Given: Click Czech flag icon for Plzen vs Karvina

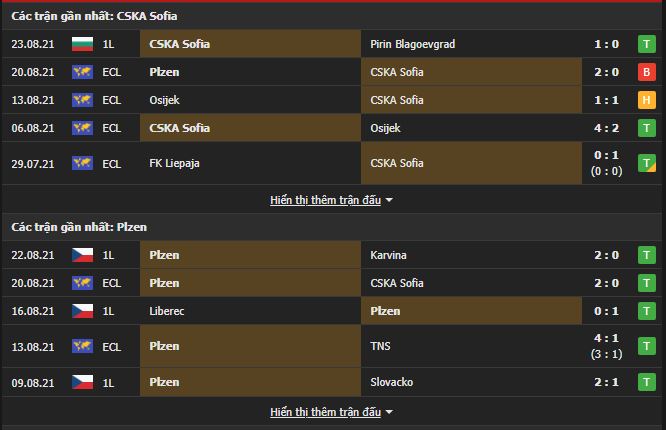Looking at the screenshot, I should (82, 255).
